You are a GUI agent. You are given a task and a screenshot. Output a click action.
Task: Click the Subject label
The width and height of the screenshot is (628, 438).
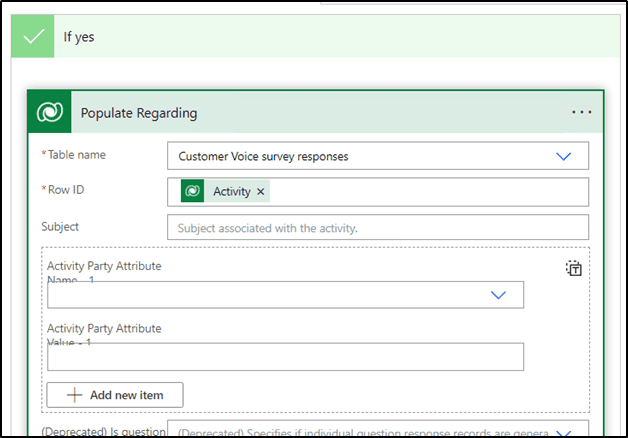pyautogui.click(x=60, y=227)
